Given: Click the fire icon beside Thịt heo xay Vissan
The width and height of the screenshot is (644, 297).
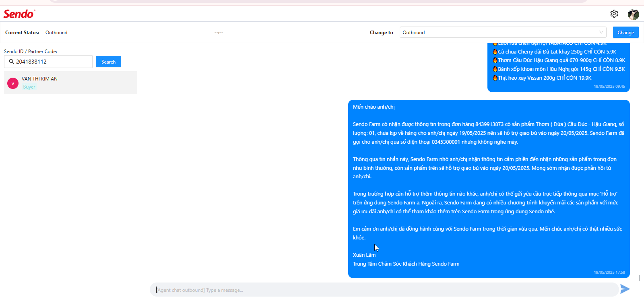Looking at the screenshot, I should point(495,78).
